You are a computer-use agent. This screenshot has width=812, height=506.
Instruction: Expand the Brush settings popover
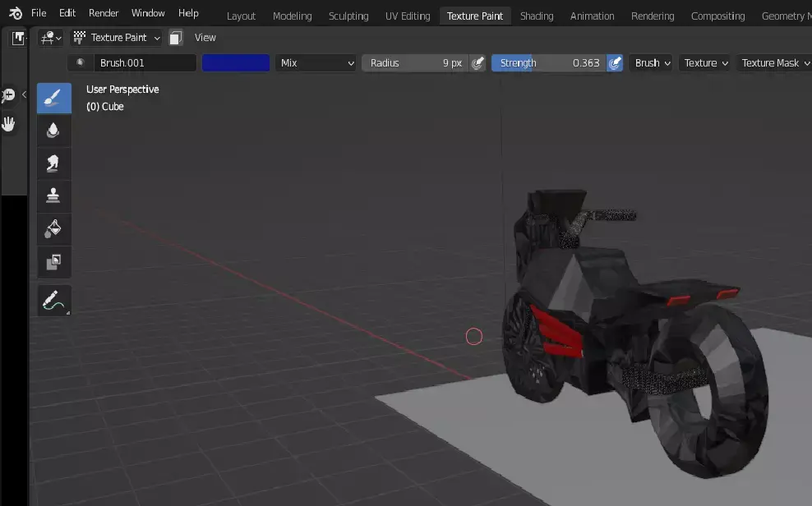(x=652, y=63)
